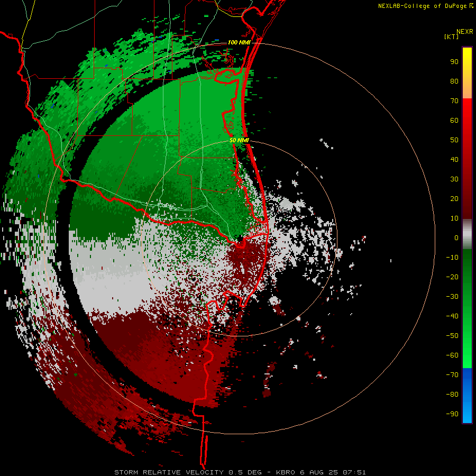
Task: Click the [KT] units label
Action: [x=452, y=36]
